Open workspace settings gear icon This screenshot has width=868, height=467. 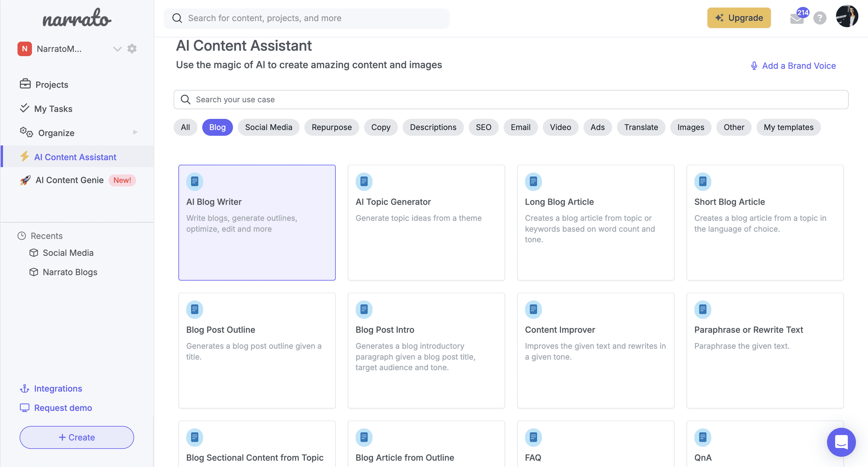pyautogui.click(x=132, y=49)
